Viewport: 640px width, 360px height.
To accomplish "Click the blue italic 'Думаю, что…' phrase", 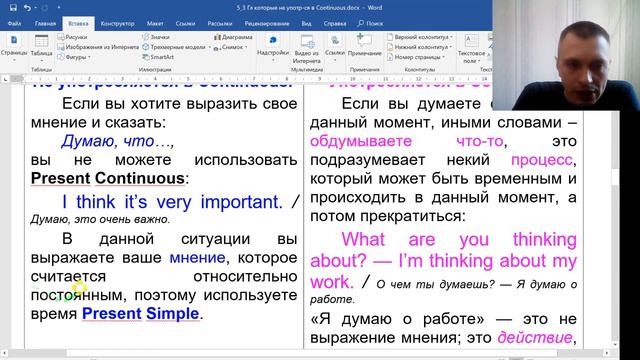I will tap(117, 142).
